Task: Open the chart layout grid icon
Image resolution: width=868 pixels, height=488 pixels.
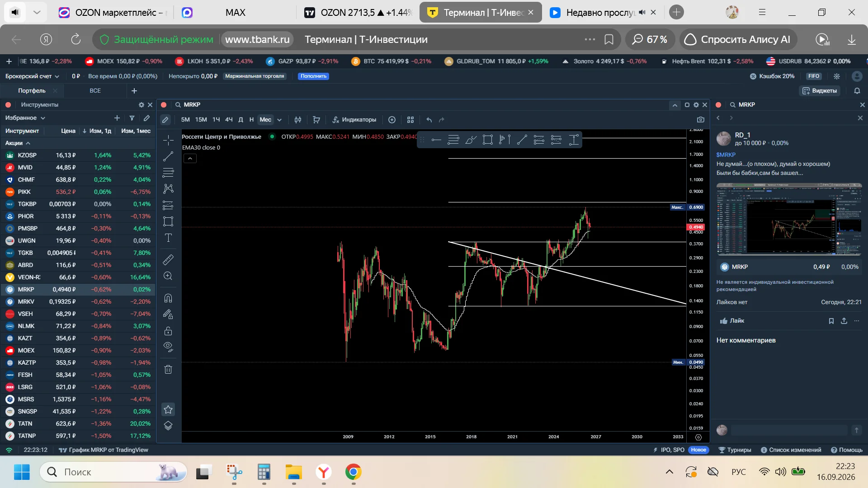Action: (x=410, y=120)
